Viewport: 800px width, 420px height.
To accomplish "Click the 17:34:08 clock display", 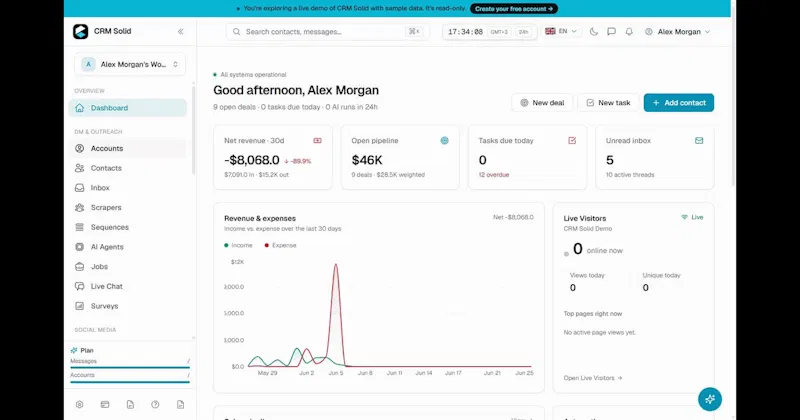I will click(465, 32).
